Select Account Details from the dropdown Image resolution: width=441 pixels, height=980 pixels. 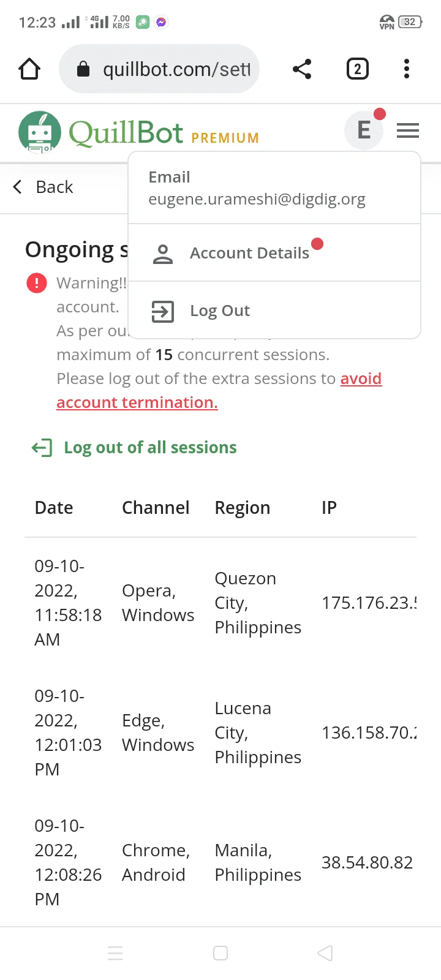(274, 252)
